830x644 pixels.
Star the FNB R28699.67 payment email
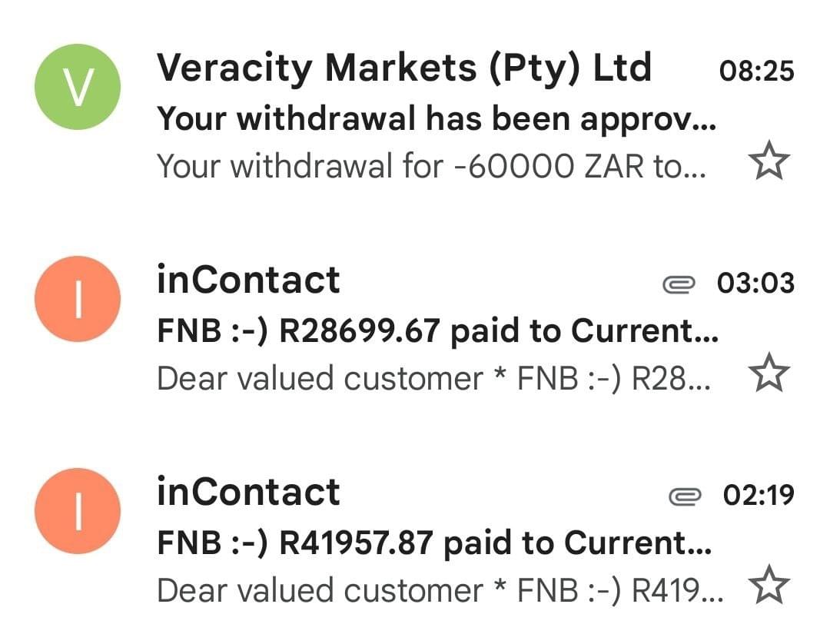(769, 374)
